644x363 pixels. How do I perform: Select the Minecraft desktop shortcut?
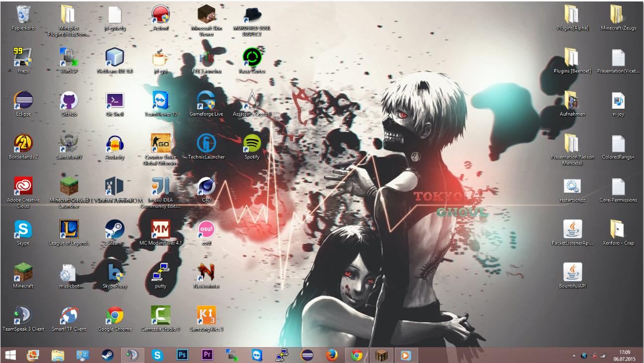(x=23, y=276)
